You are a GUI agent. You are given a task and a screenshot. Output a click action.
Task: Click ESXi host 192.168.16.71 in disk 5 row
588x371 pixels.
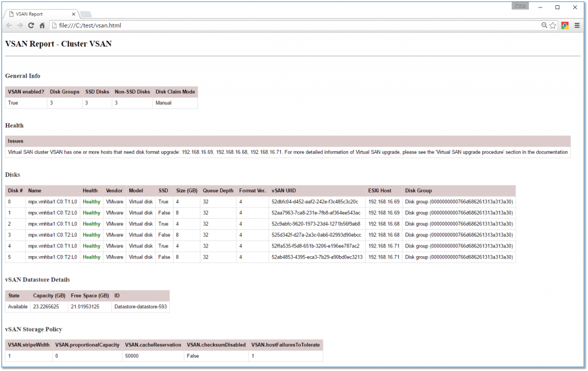pyautogui.click(x=384, y=257)
